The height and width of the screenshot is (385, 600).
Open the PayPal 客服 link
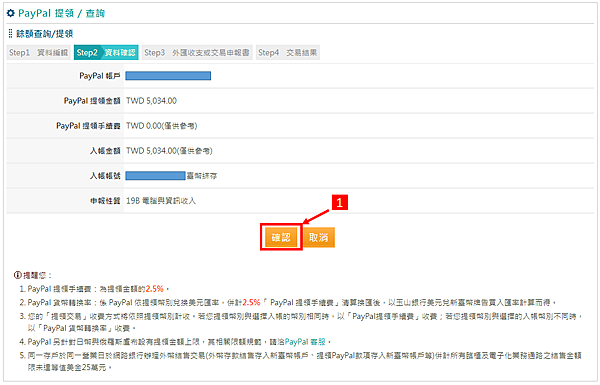[305, 342]
